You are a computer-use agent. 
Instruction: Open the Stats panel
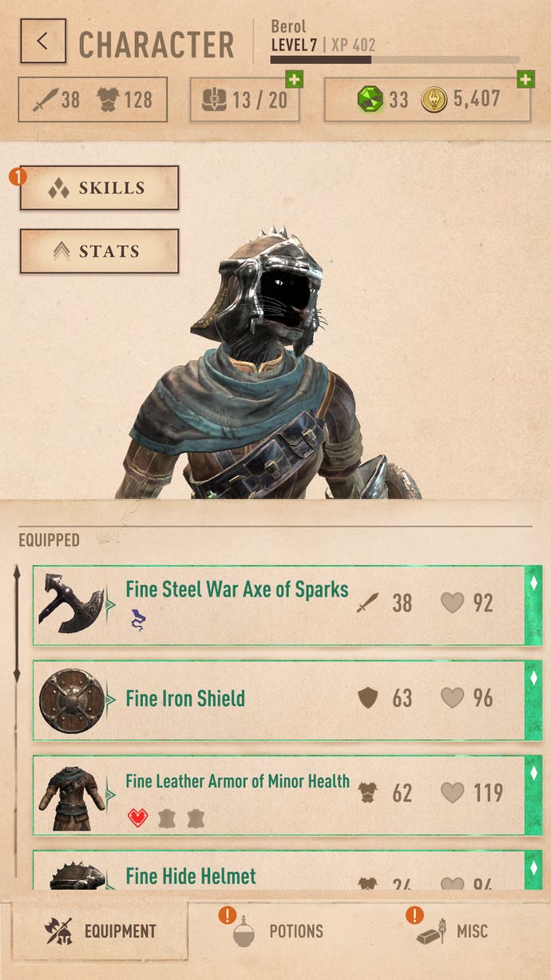(x=99, y=252)
